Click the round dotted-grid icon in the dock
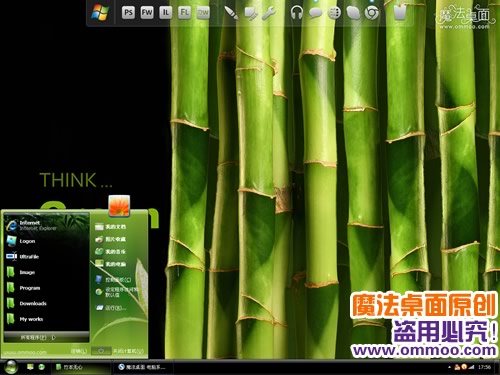 click(334, 13)
